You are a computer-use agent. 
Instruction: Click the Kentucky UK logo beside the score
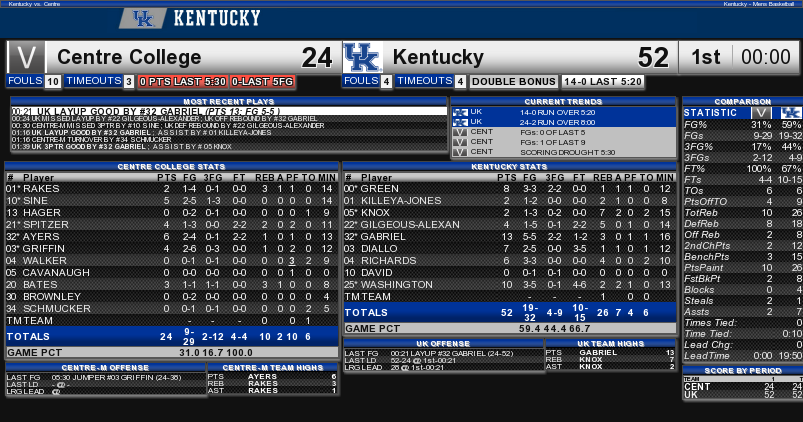(x=363, y=57)
